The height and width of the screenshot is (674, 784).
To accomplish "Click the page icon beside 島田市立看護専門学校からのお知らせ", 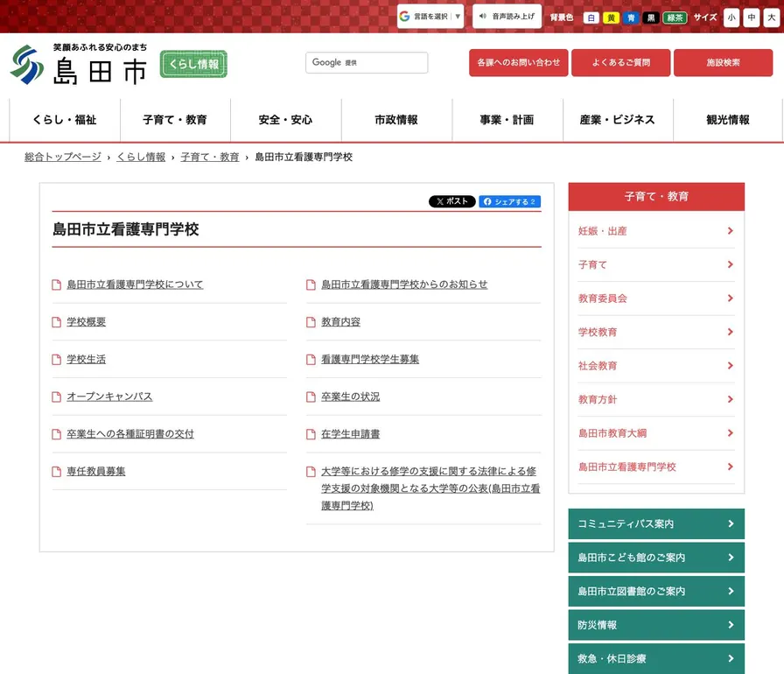I will tap(311, 284).
